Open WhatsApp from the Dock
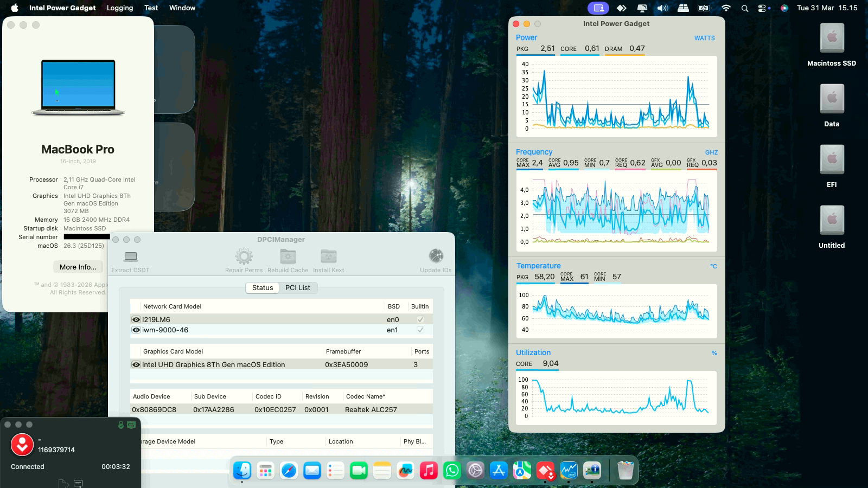 (x=452, y=471)
